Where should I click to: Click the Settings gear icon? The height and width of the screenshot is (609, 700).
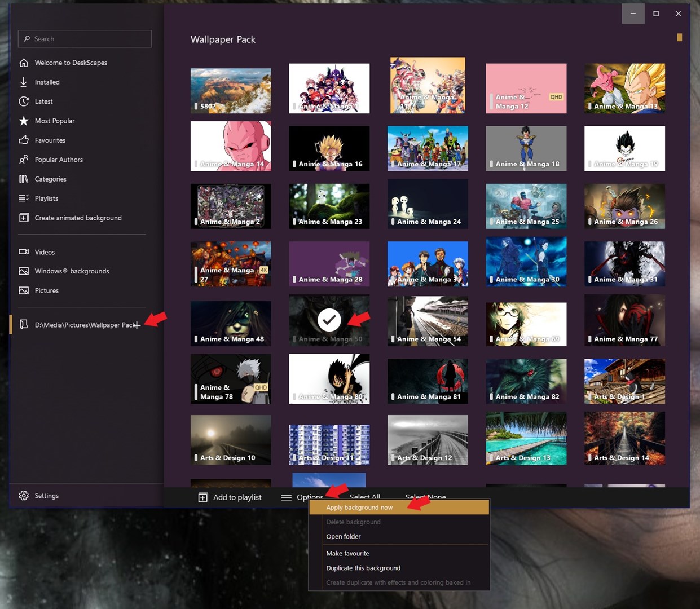pyautogui.click(x=24, y=496)
